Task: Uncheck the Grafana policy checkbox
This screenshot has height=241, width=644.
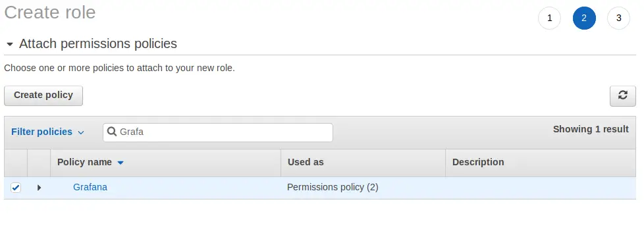Action: pyautogui.click(x=16, y=188)
